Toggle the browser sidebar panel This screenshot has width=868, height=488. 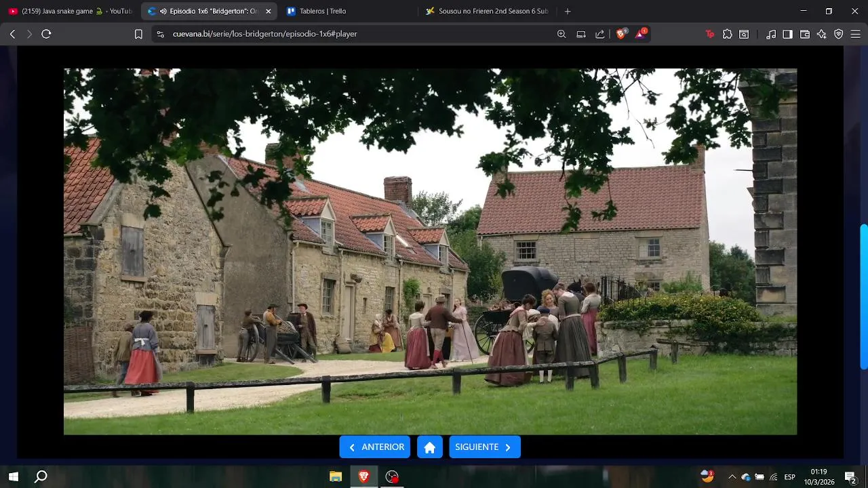788,34
